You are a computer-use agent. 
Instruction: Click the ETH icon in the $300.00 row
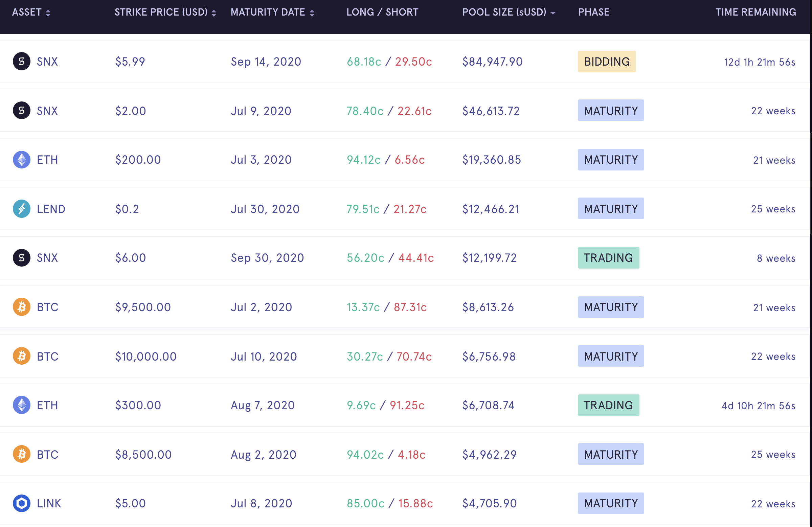coord(22,405)
